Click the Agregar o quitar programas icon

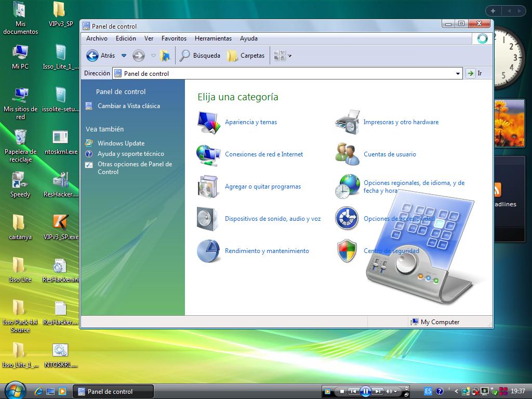208,187
